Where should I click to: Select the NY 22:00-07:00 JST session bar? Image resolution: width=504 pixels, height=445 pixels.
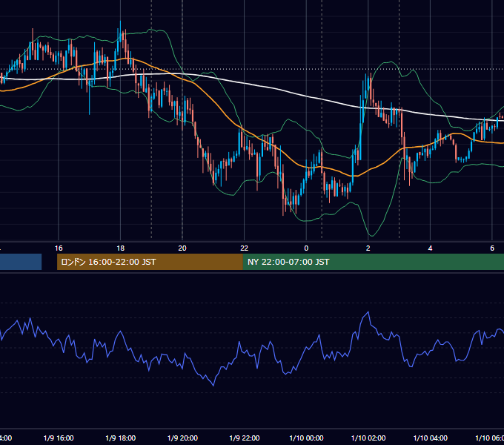click(x=373, y=262)
